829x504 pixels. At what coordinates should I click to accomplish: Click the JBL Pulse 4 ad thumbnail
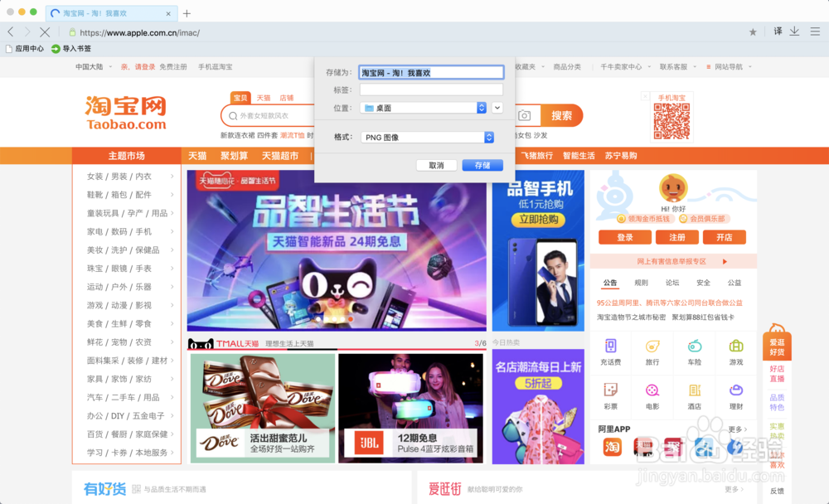[411, 409]
